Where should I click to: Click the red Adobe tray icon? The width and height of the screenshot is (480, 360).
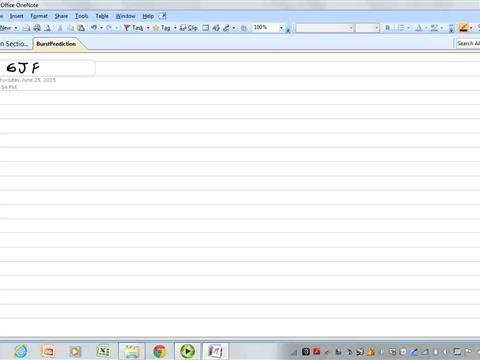[316, 351]
